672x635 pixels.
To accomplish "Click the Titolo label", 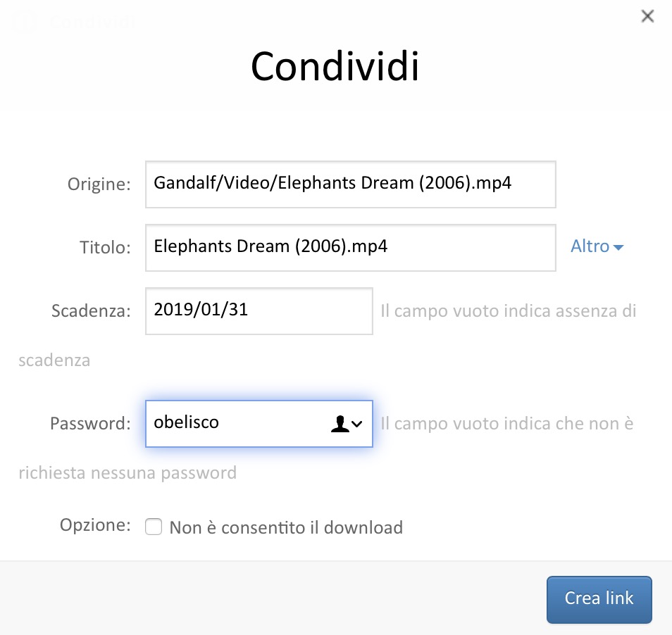I will [x=105, y=247].
